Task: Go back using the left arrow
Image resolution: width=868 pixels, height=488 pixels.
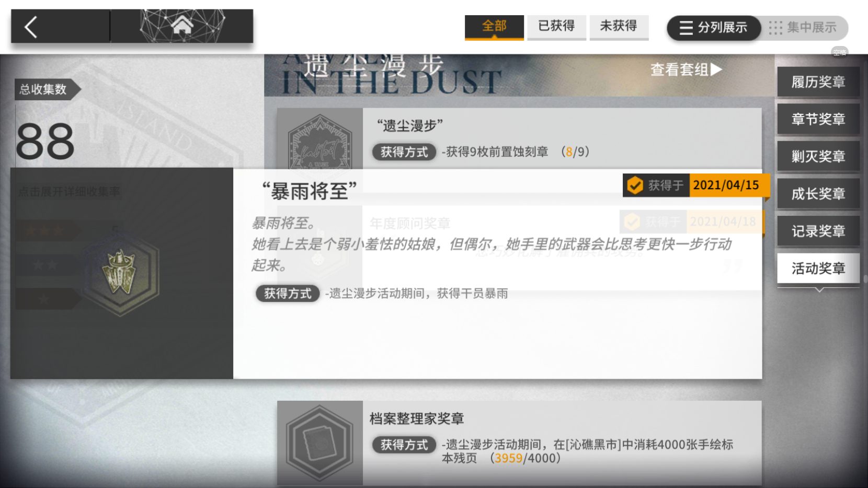Action: pos(31,27)
